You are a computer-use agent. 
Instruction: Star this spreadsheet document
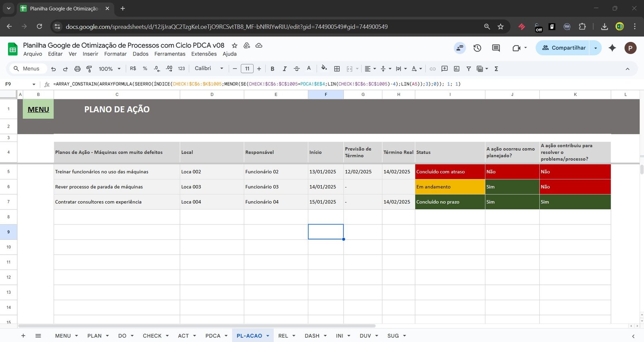coord(235,45)
